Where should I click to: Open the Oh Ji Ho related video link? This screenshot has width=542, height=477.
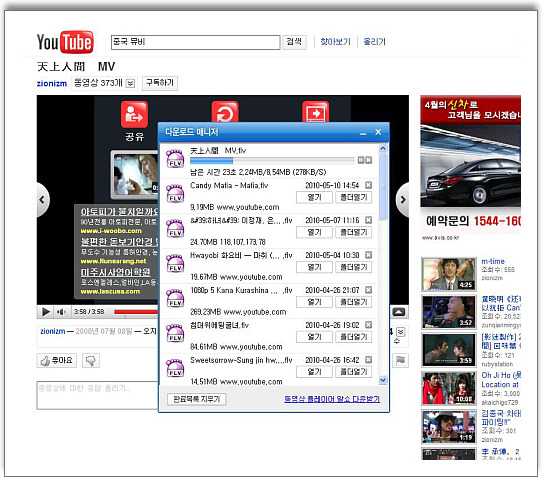click(x=501, y=380)
